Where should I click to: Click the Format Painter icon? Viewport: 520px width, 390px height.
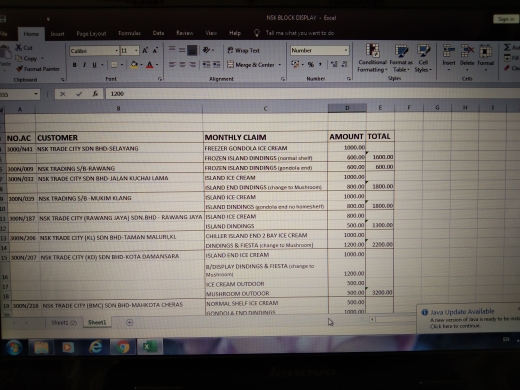coord(19,69)
